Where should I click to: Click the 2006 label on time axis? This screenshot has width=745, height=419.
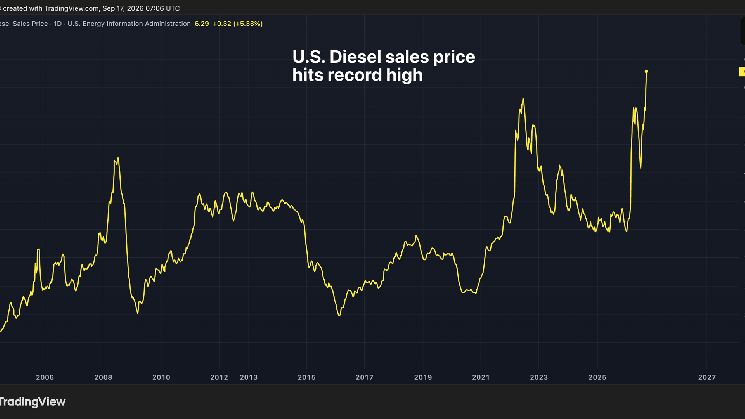45,377
